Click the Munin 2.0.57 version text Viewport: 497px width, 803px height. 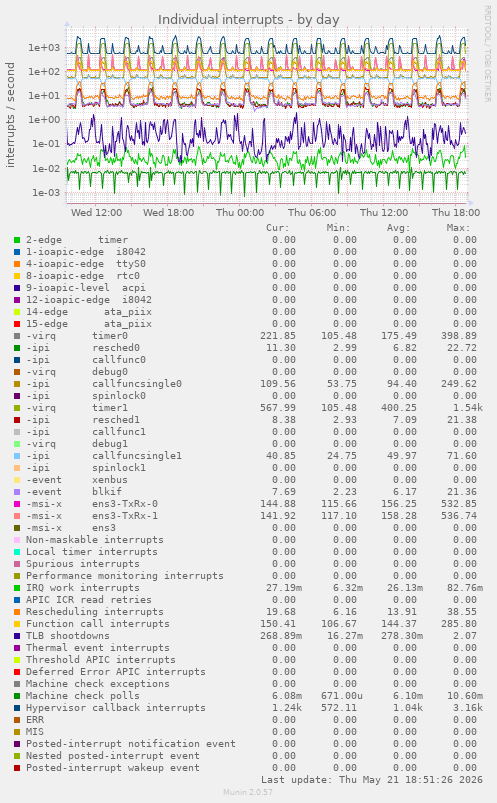(x=248, y=792)
